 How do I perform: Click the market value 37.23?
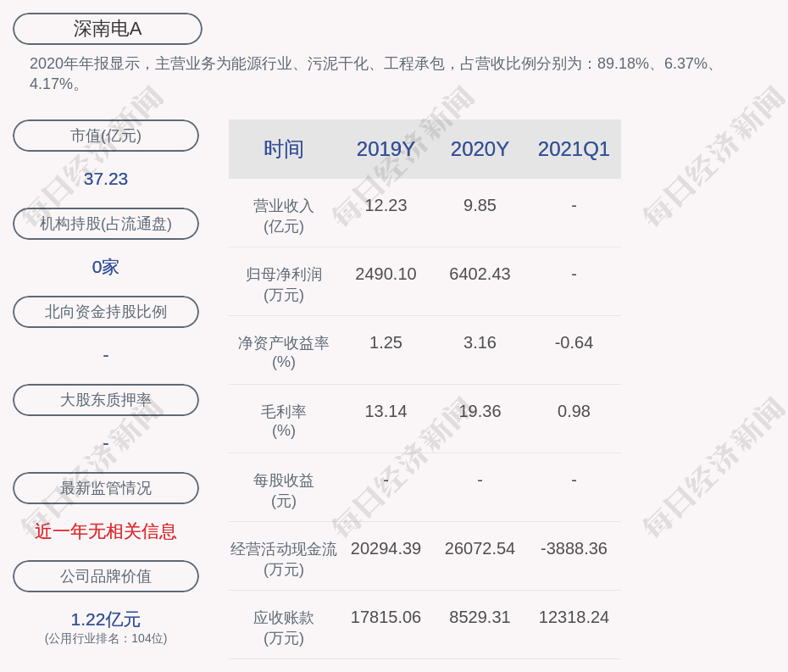coord(106,179)
